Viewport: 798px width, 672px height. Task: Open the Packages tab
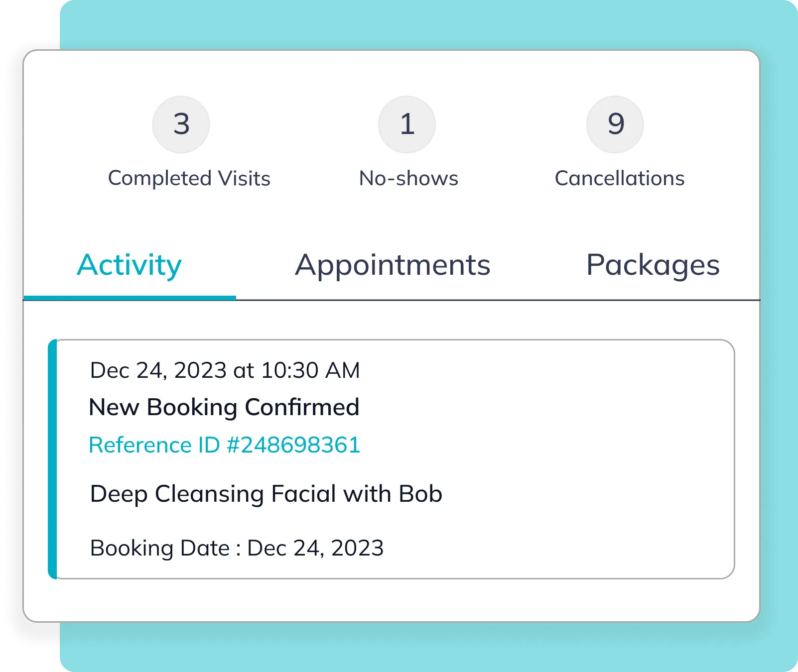[653, 265]
